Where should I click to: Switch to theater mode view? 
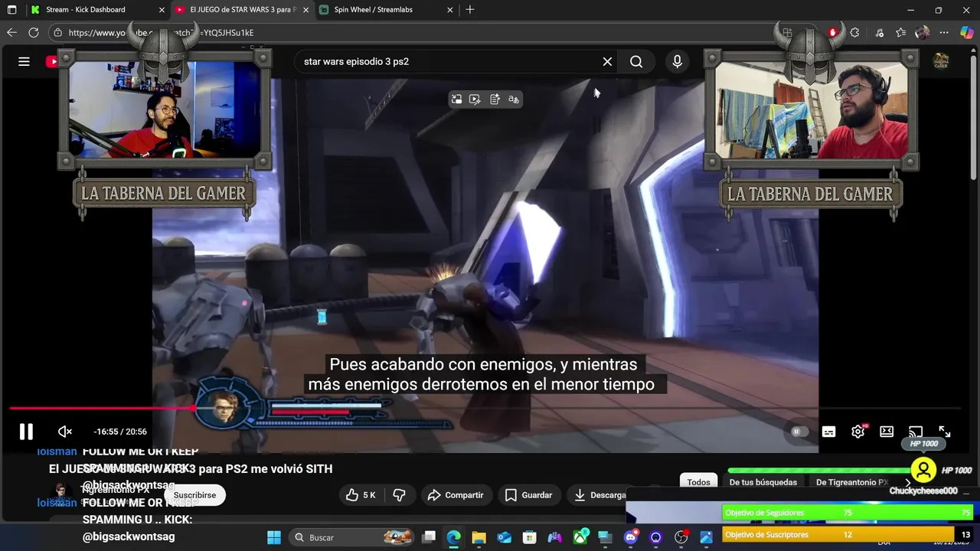887,432
